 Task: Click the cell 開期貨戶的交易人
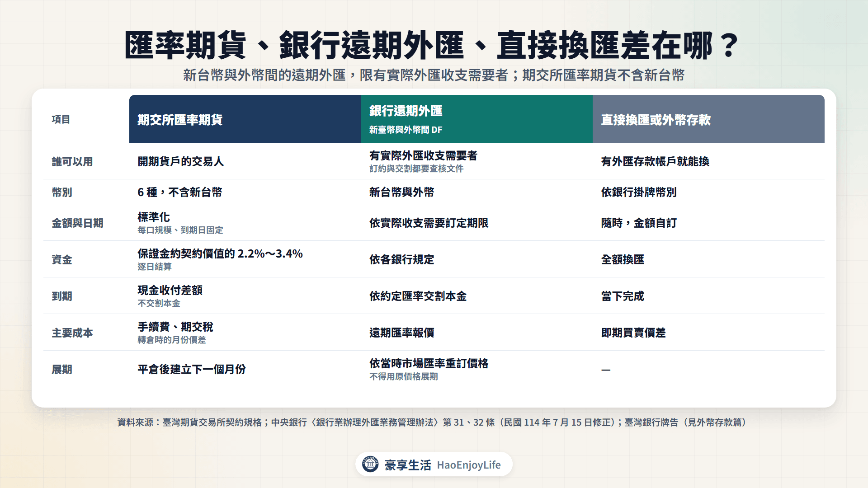(181, 161)
